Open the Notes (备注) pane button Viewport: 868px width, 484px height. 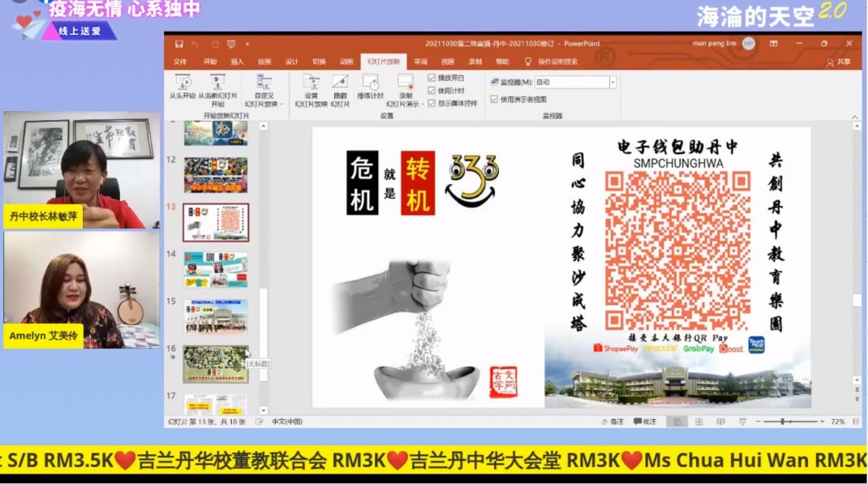point(613,422)
